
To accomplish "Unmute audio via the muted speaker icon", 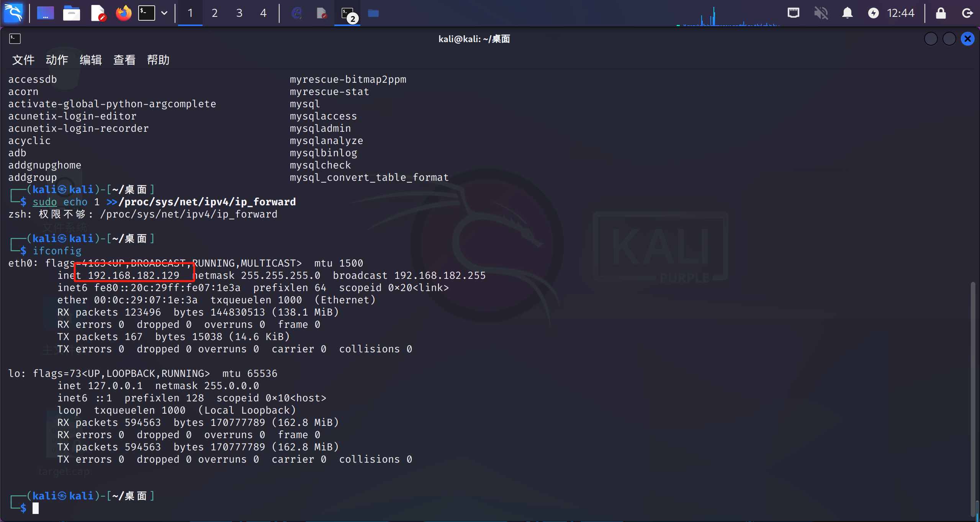I will point(821,13).
